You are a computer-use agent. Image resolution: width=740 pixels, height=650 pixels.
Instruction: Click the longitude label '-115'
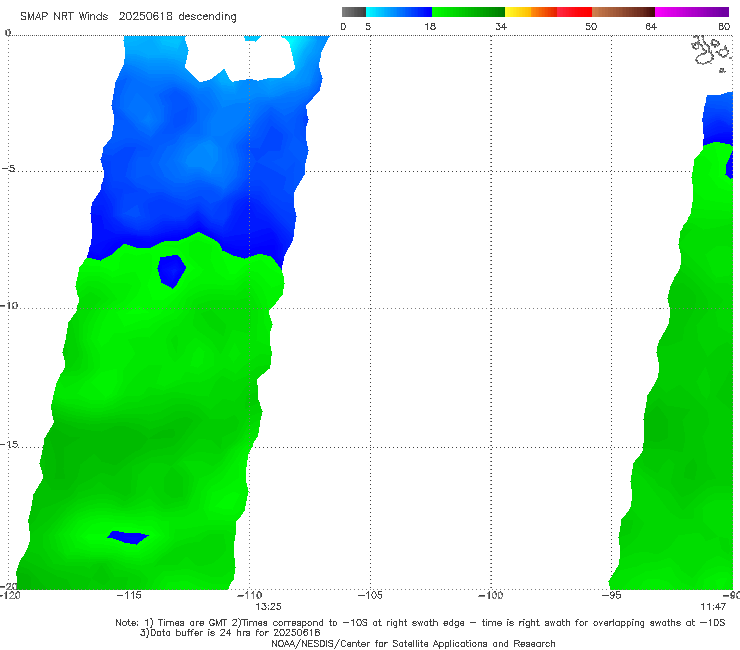click(x=129, y=595)
